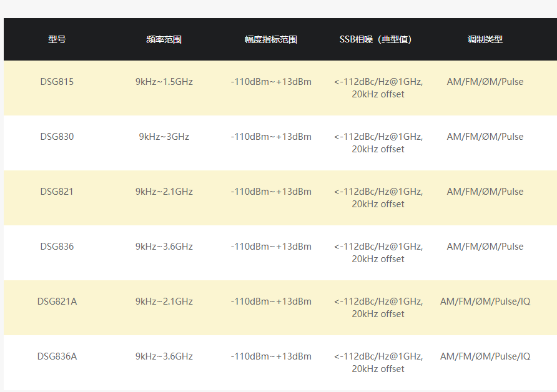Viewport: 557px width, 392px height.
Task: Click the 9kHz~1.5GHz frequency cell
Action: [164, 82]
